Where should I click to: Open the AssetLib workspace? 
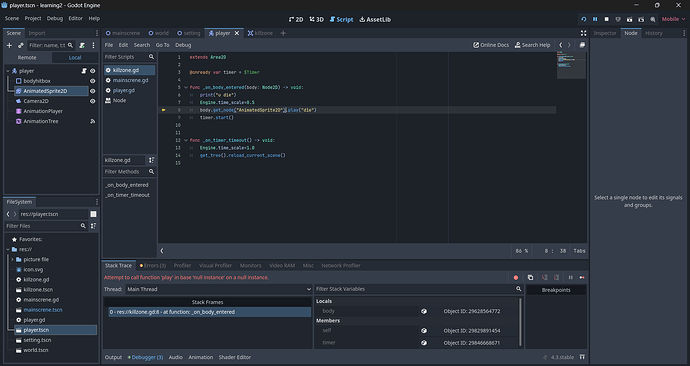click(x=375, y=19)
